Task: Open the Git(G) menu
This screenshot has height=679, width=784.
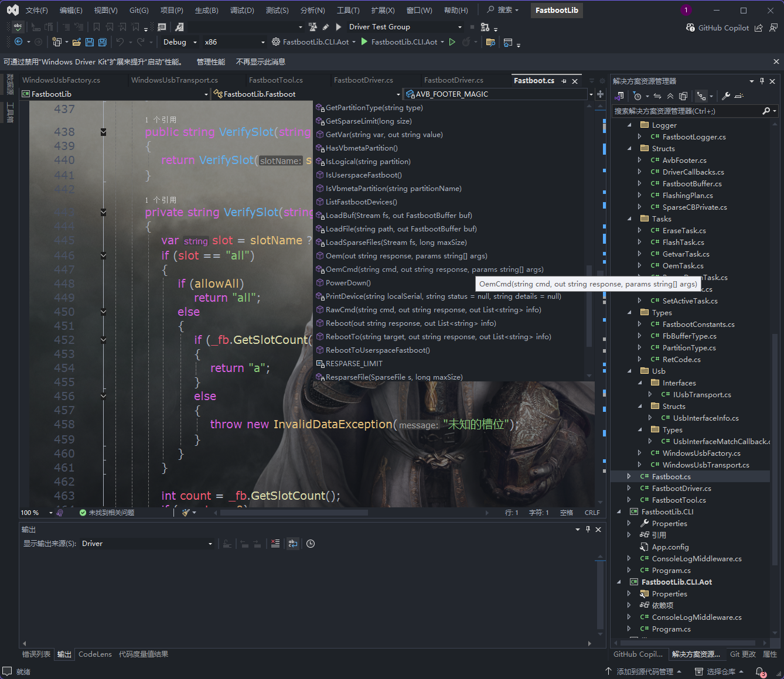Action: (x=139, y=11)
